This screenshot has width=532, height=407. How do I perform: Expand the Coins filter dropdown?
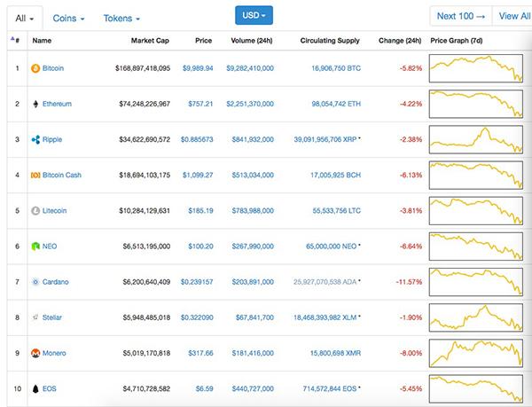[68, 19]
